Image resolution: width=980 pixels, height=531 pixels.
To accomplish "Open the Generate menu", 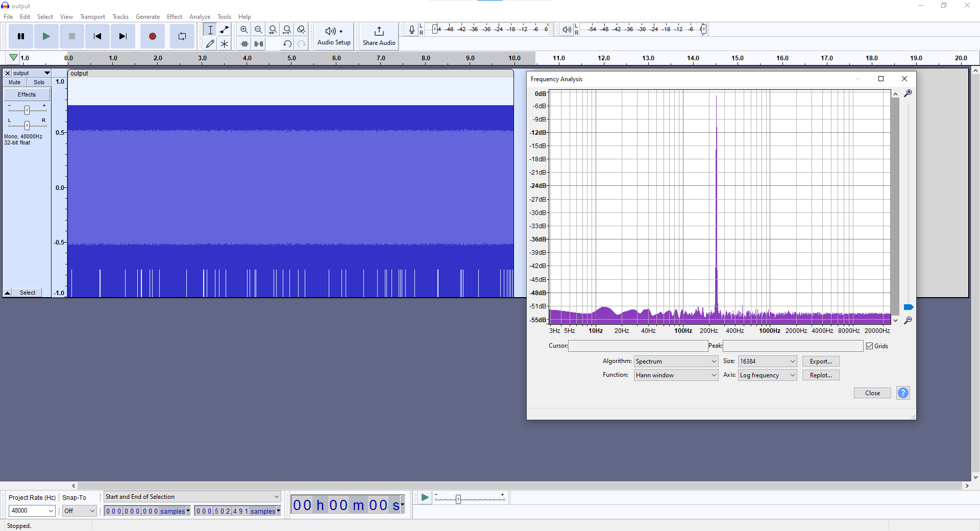I will 148,16.
